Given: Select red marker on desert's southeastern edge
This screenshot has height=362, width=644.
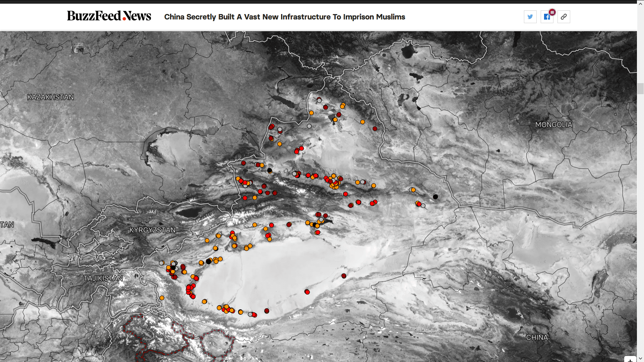Looking at the screenshot, I should point(307,292).
